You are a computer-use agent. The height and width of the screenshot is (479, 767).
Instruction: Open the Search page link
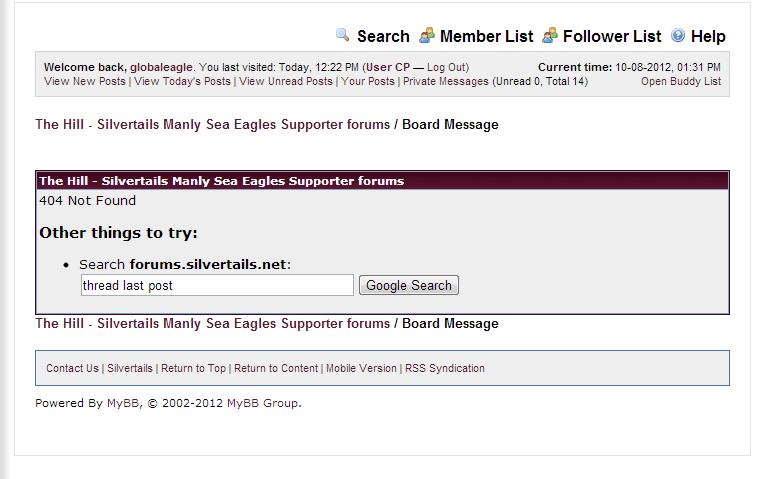(x=383, y=36)
